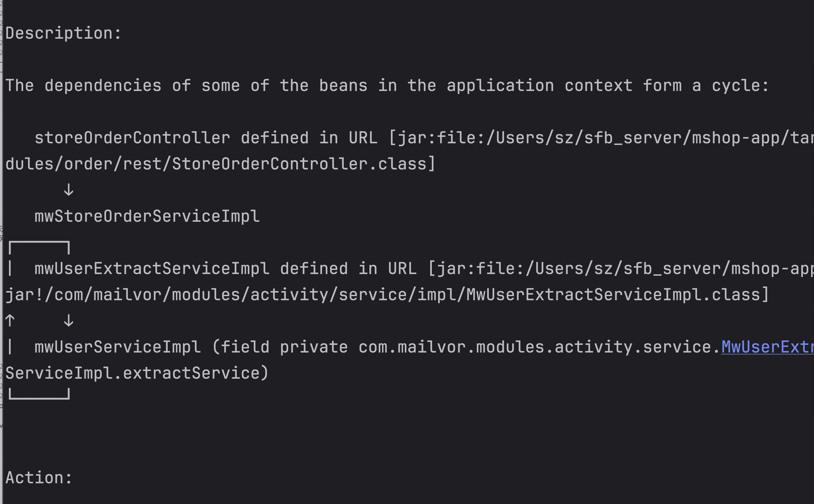Click the words application context
The width and height of the screenshot is (814, 504).
click(539, 86)
